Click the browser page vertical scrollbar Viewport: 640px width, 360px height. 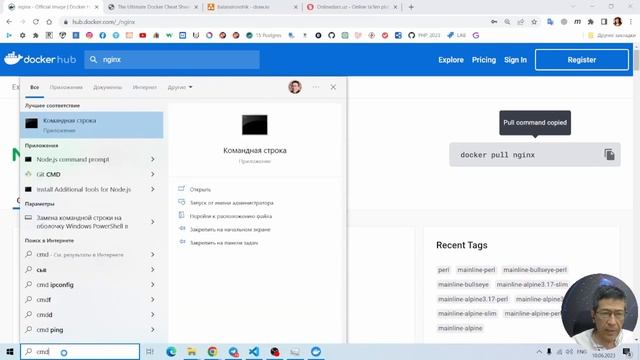coord(636,60)
